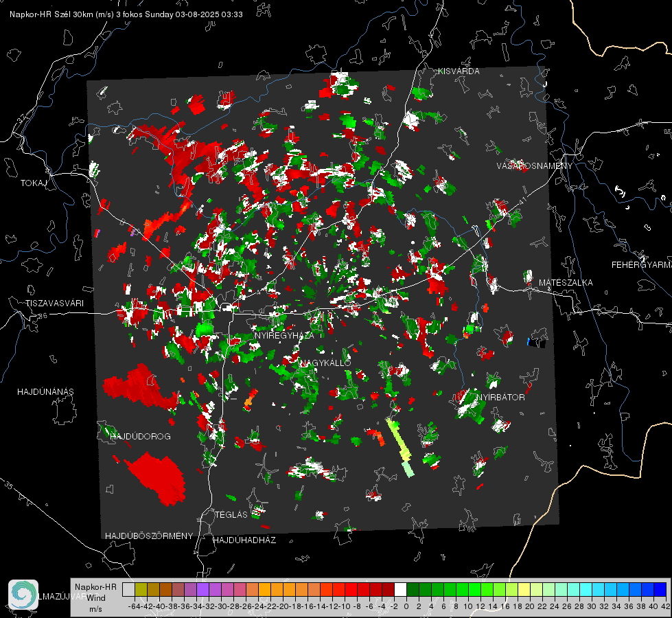
Task: Click the KISVÁRDA city label
Action: 459,71
